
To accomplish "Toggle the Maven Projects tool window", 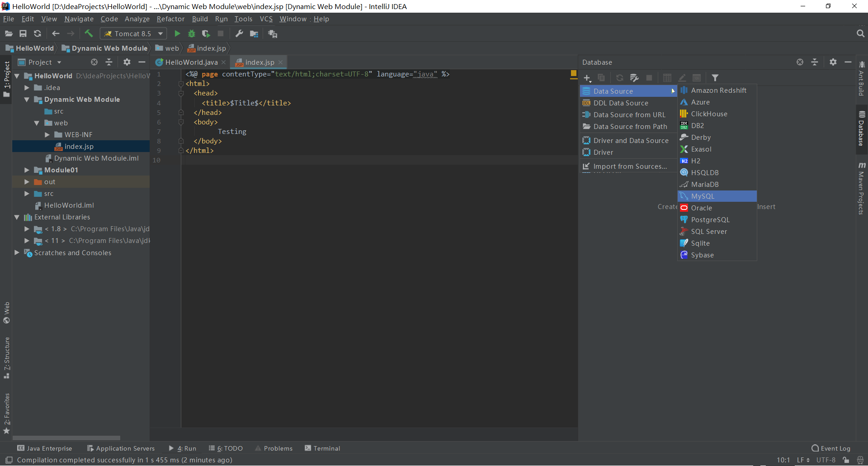I will (x=862, y=188).
